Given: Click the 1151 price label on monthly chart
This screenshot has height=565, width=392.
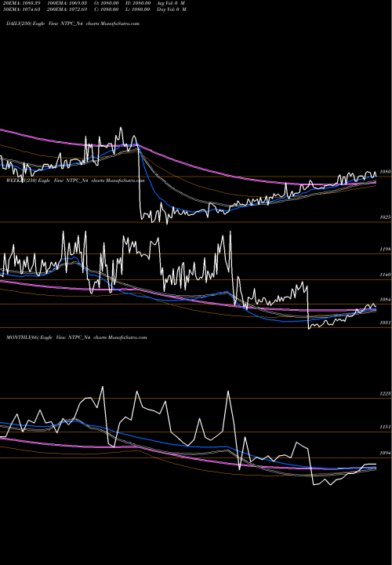Looking at the screenshot, I should [385, 427].
